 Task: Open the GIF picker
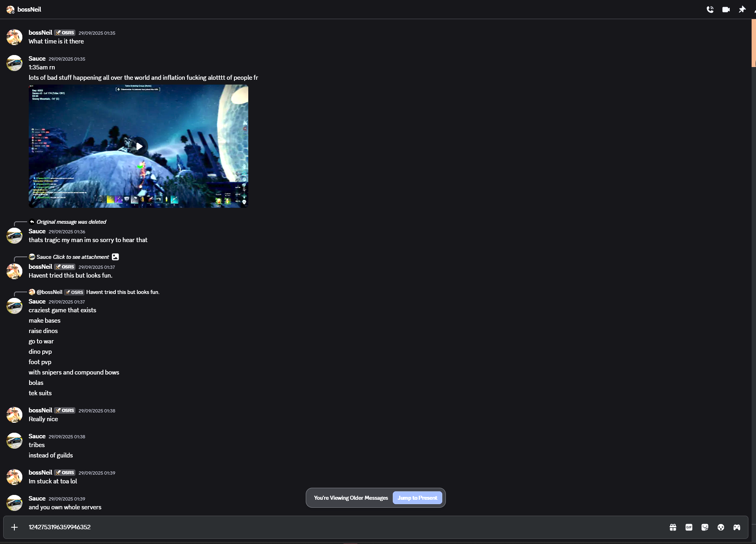(689, 527)
